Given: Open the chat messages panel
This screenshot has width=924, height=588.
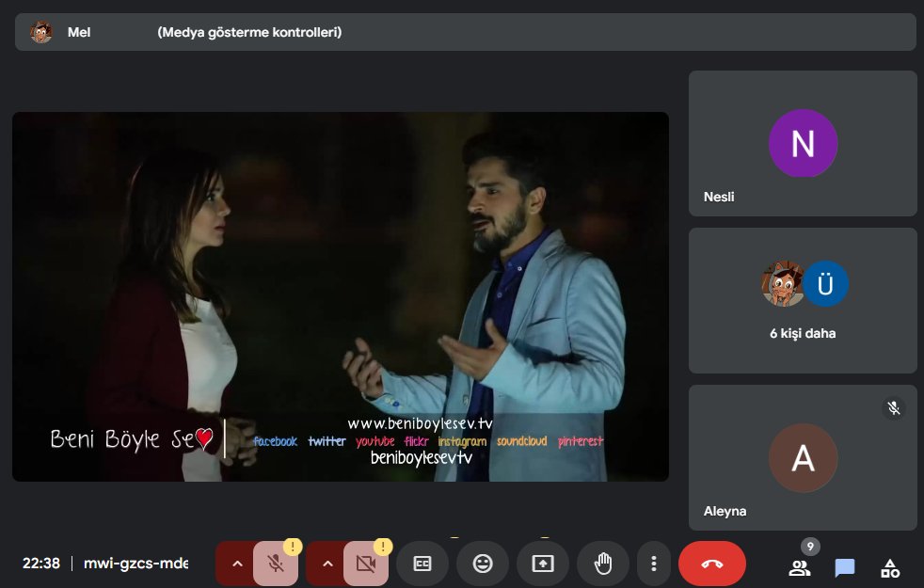Looking at the screenshot, I should tap(844, 568).
